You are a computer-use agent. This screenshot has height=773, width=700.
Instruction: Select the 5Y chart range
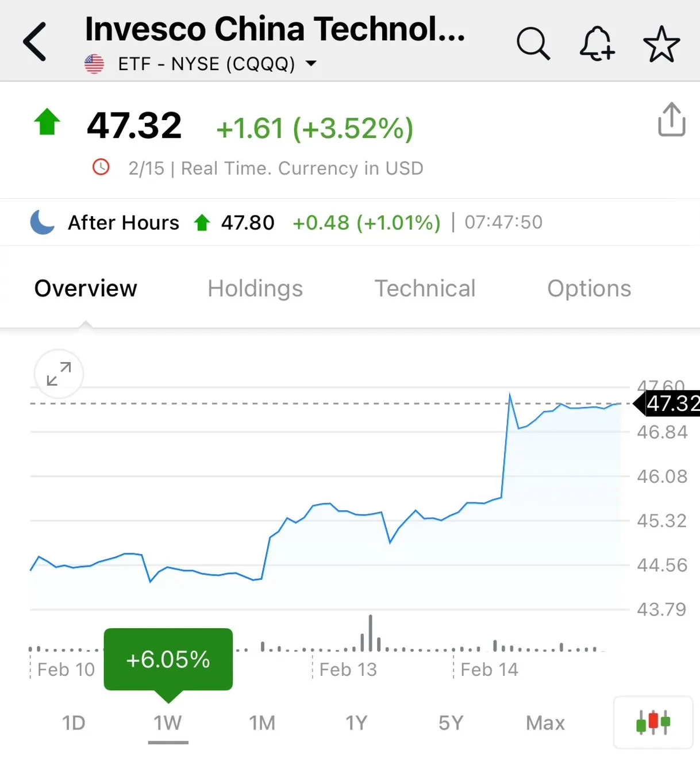451,722
